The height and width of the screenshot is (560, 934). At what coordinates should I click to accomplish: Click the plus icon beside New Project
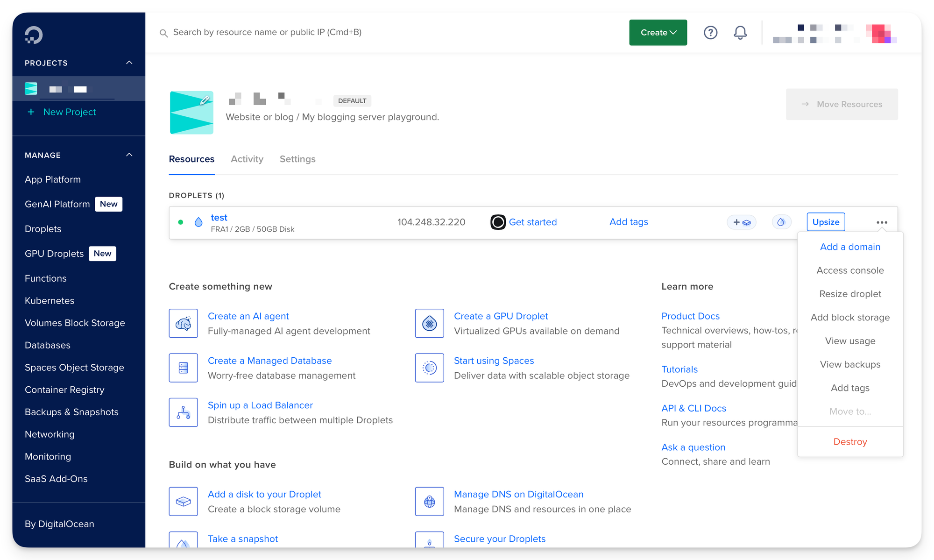[31, 112]
